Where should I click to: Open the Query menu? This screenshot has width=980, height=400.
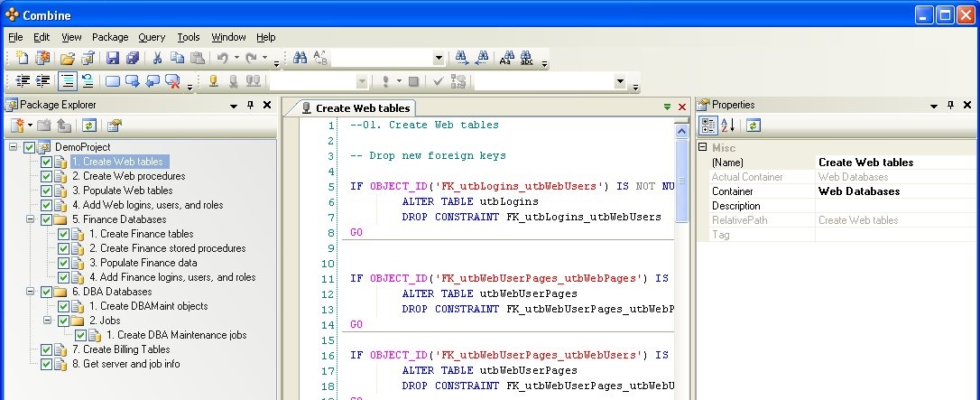(152, 38)
